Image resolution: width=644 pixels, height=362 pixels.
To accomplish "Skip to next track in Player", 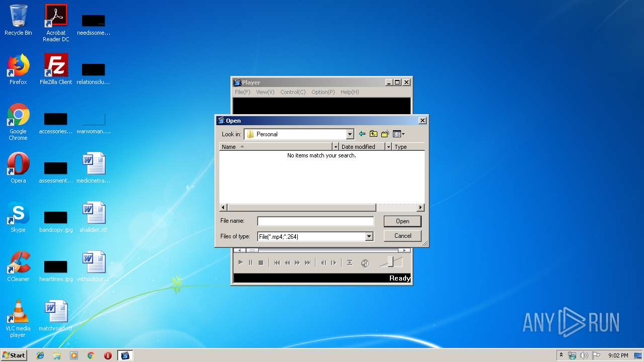I will (x=307, y=263).
